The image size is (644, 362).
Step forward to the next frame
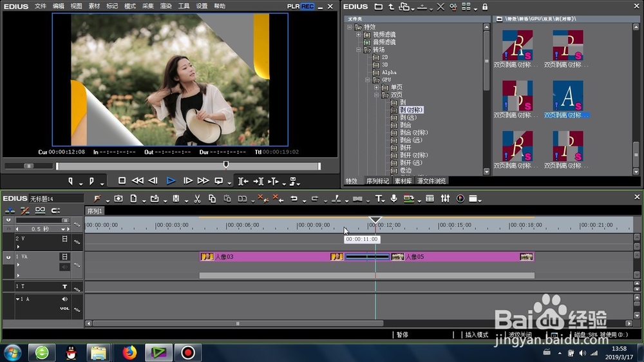pyautogui.click(x=187, y=180)
